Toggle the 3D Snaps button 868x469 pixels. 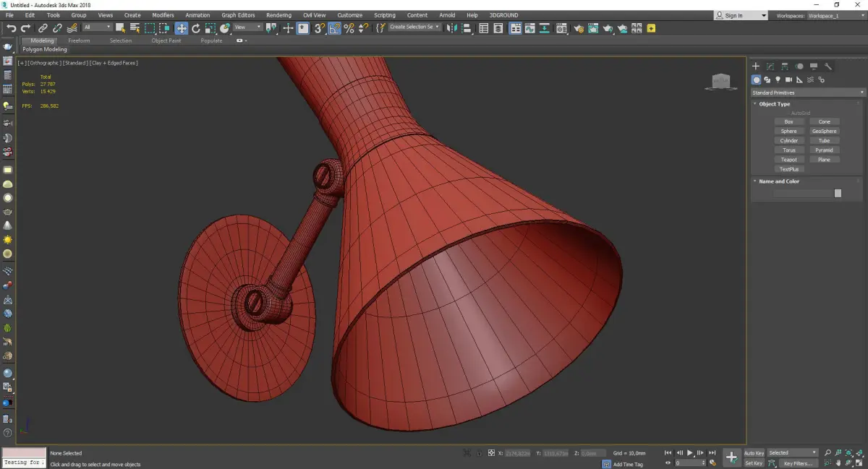click(x=319, y=28)
